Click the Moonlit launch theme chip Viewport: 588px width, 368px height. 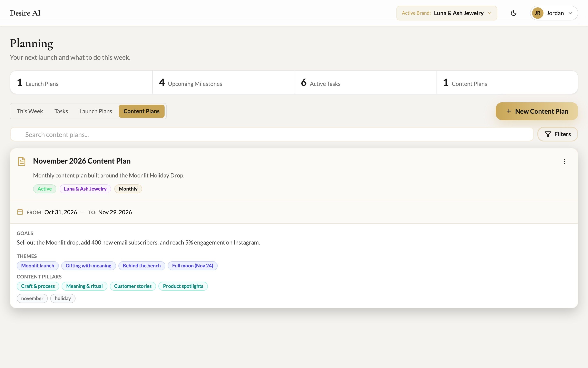click(38, 266)
